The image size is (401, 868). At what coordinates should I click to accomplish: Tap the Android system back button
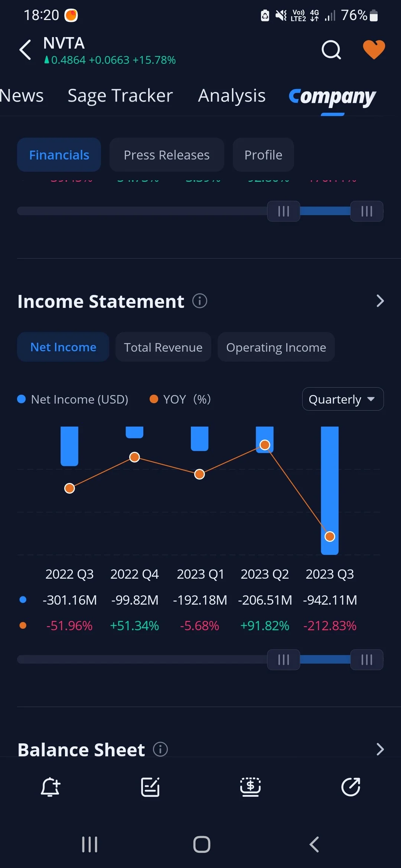click(x=314, y=845)
